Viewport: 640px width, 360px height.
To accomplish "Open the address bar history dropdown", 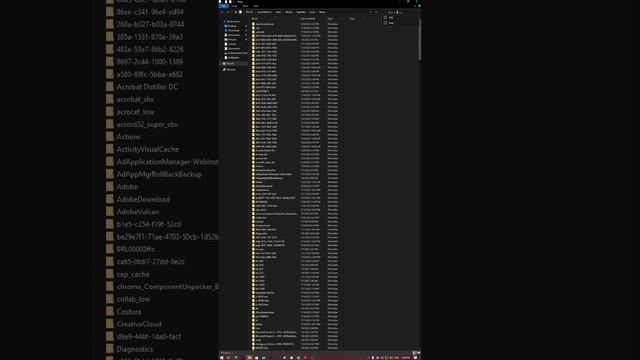I will click(x=371, y=12).
